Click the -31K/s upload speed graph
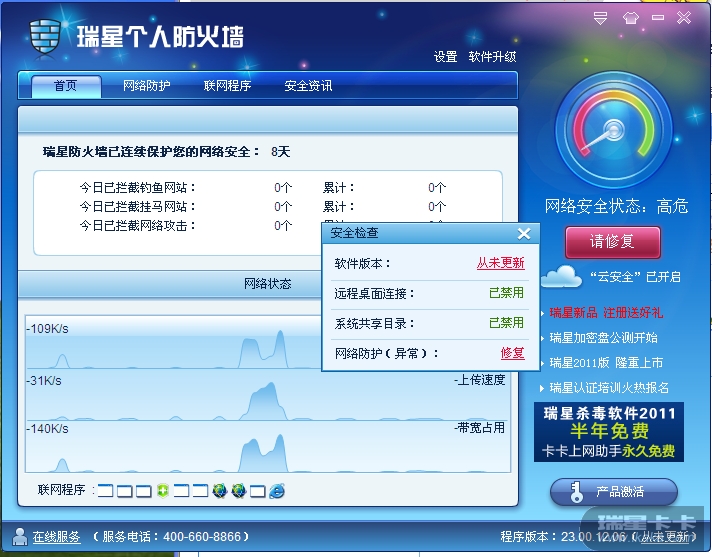 click(x=268, y=394)
